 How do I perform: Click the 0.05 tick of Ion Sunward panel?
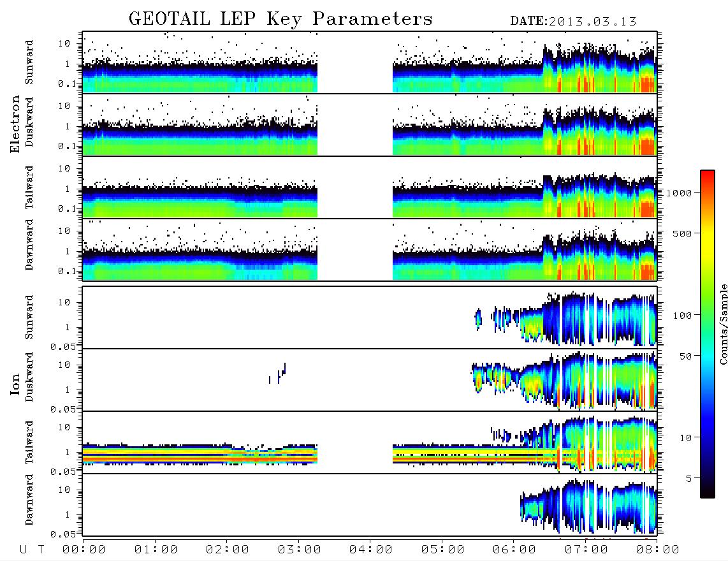[62, 346]
